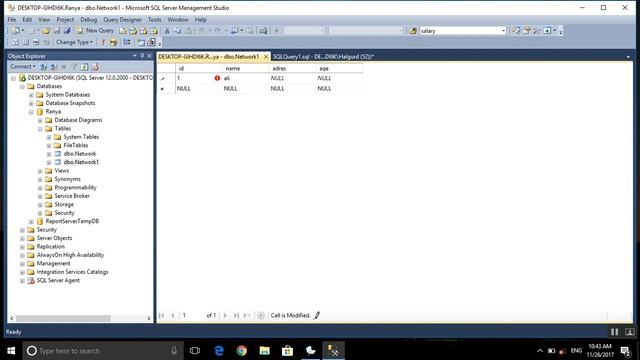Collapse the Ranya database node
The image size is (640, 360).
pyautogui.click(x=31, y=112)
